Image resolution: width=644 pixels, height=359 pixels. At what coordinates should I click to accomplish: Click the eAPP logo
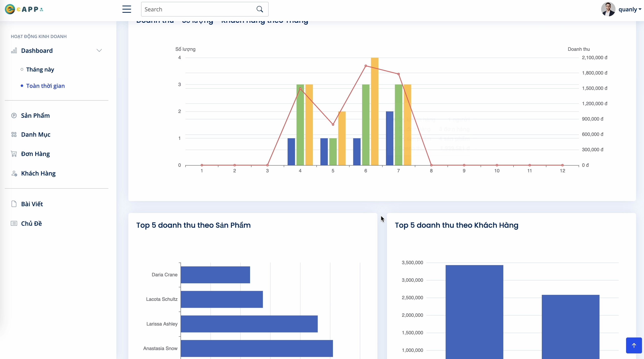pyautogui.click(x=24, y=9)
